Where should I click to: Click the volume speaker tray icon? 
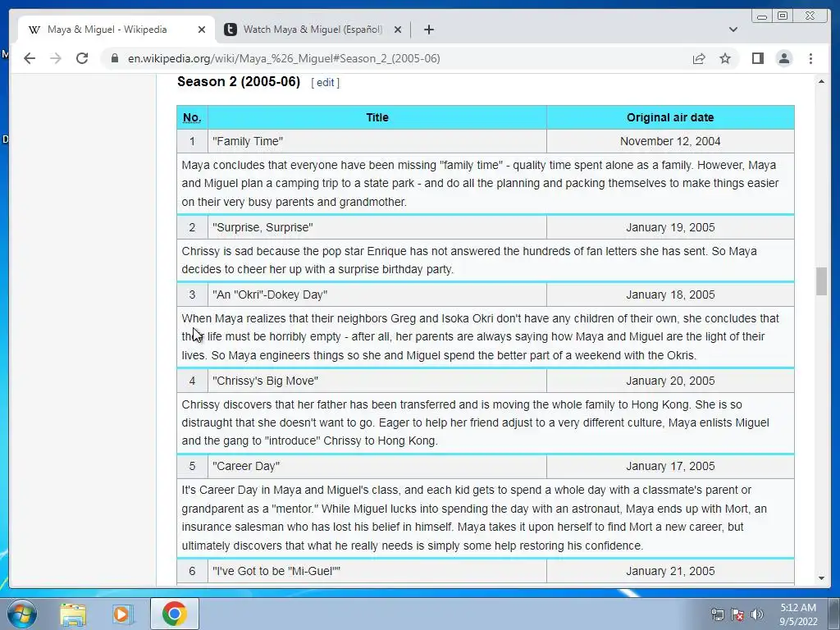(x=757, y=614)
